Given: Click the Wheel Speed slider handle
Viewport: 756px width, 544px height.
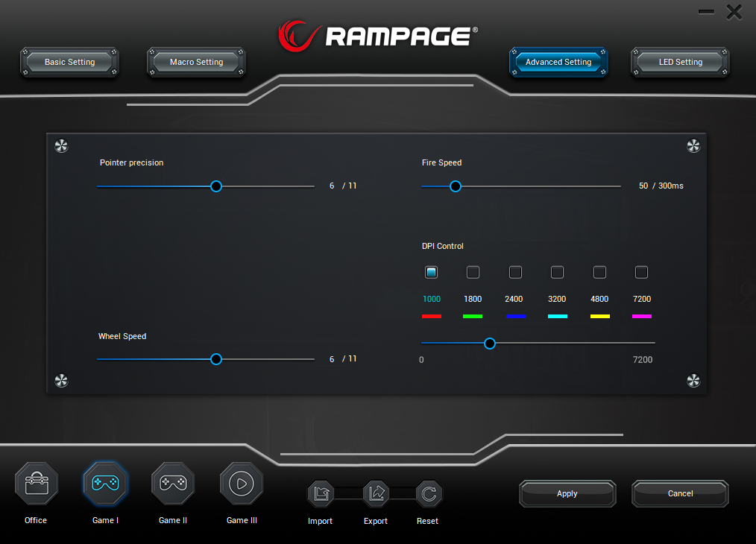Looking at the screenshot, I should 216,359.
